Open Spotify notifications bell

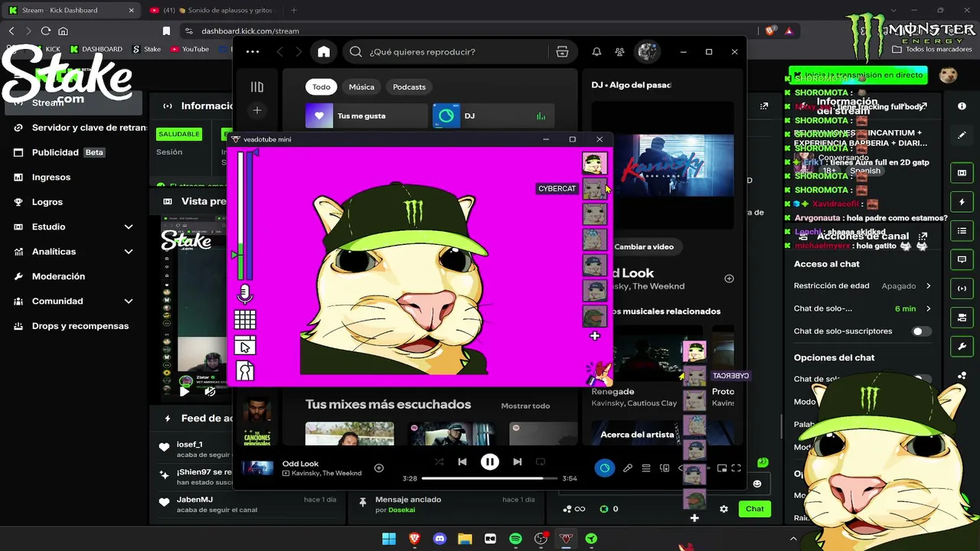(x=596, y=52)
